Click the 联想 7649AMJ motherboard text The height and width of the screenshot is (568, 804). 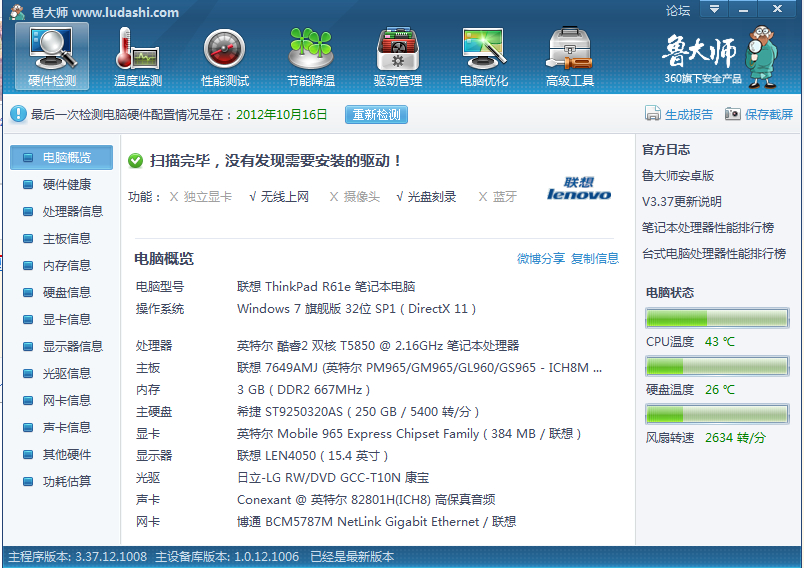coord(419,368)
